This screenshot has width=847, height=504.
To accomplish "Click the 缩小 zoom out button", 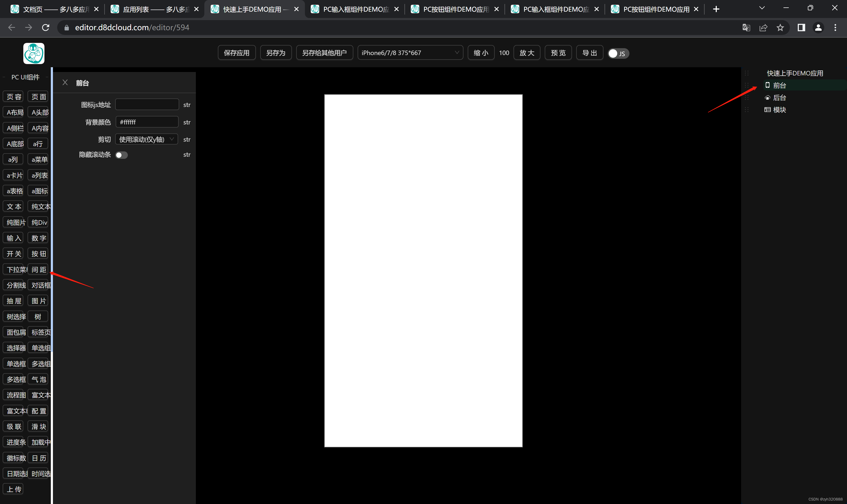I will (x=481, y=53).
